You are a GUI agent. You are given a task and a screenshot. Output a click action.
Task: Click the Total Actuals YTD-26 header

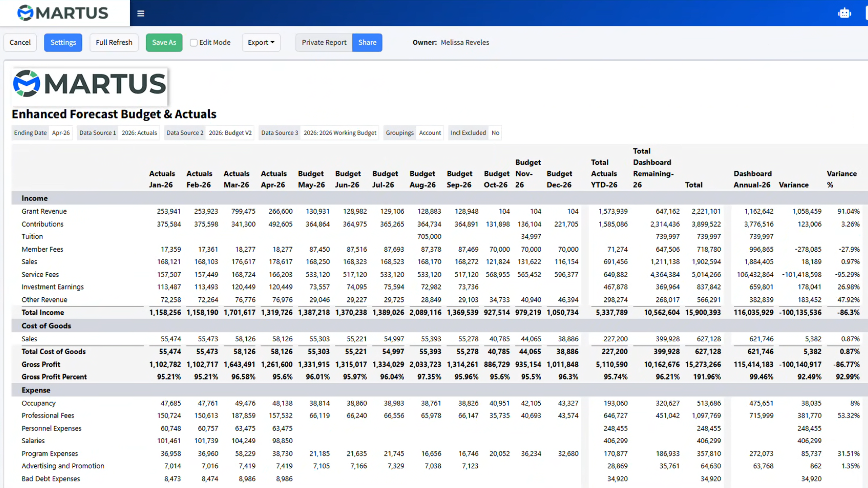click(604, 174)
